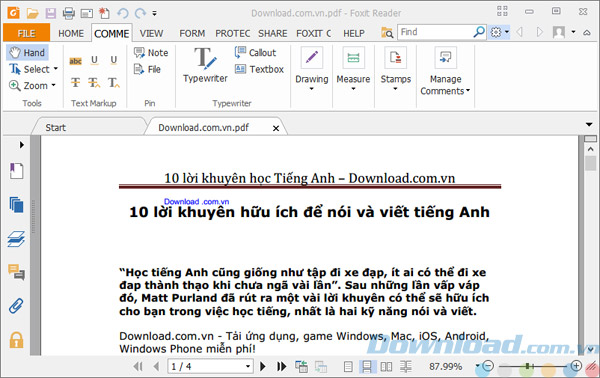
Task: Show the Layers panel in sidebar
Action: click(x=16, y=239)
